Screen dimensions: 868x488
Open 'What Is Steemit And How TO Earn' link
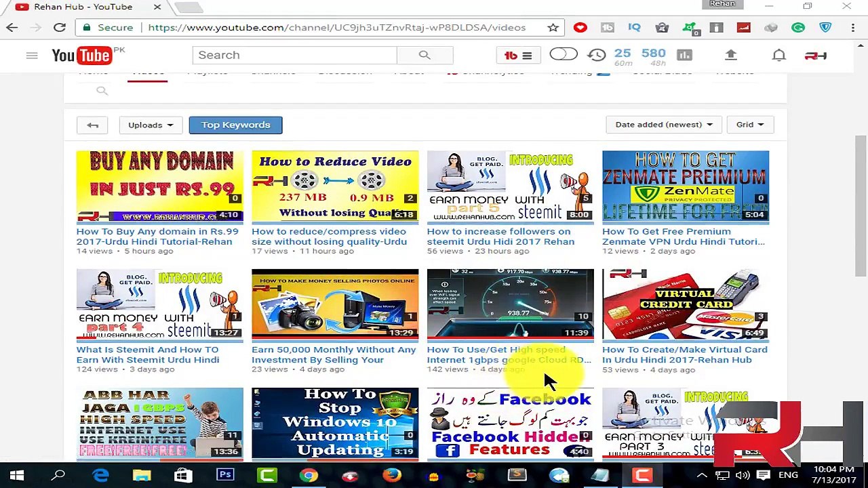pos(148,354)
